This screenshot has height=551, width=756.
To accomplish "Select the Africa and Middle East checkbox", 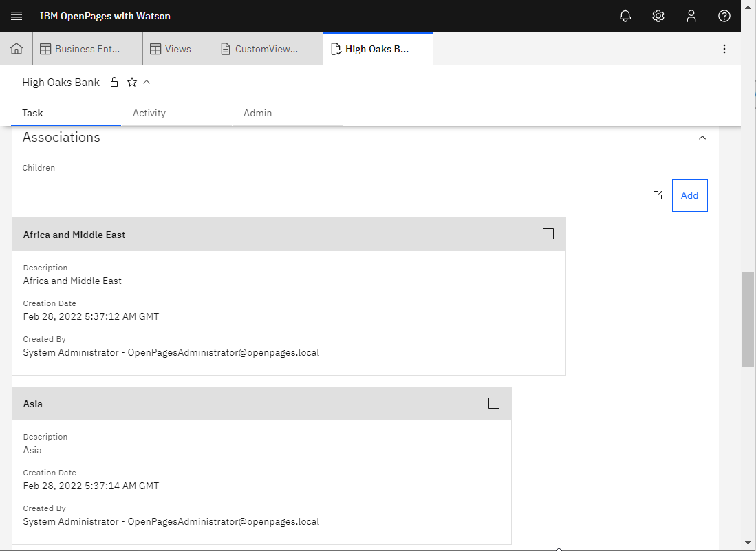I will [x=548, y=234].
